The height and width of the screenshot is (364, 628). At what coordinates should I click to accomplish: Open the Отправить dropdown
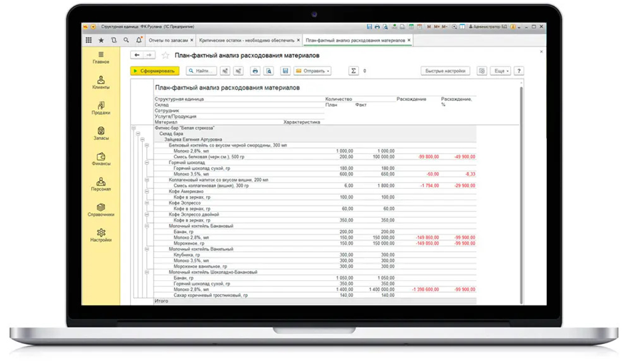[312, 71]
